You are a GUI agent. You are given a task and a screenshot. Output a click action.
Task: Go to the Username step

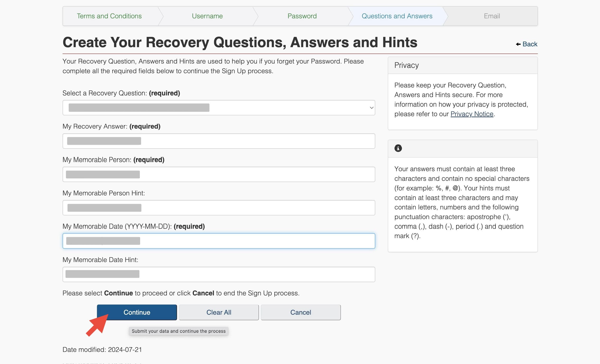[207, 16]
